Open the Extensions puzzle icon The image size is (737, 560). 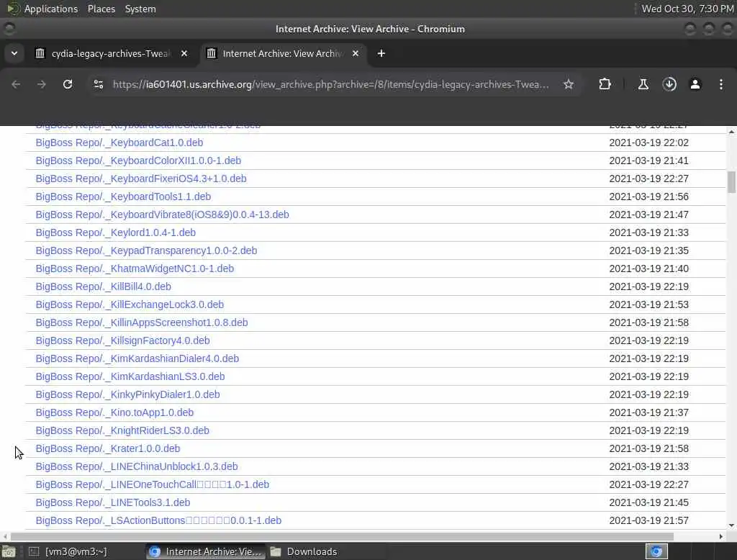tap(605, 84)
